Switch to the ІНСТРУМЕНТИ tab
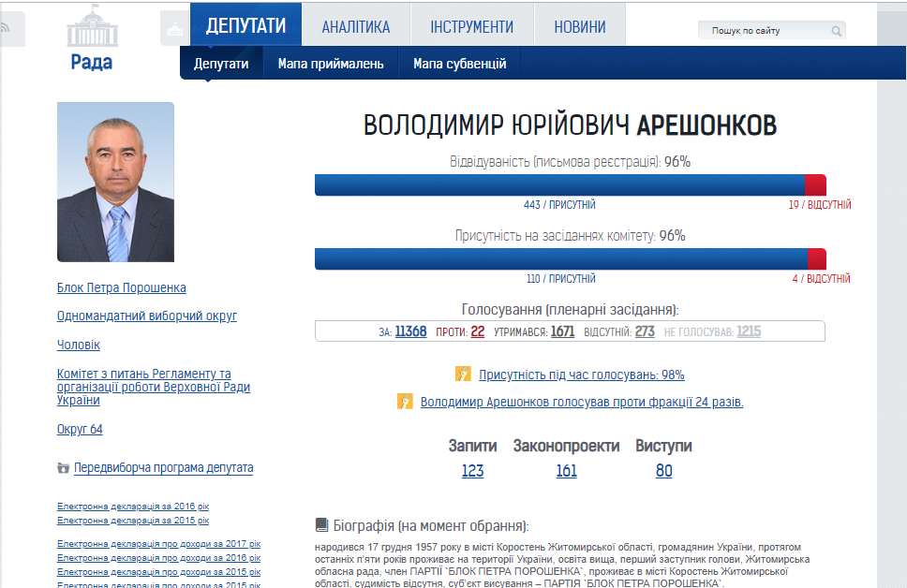907x588 pixels. click(471, 27)
